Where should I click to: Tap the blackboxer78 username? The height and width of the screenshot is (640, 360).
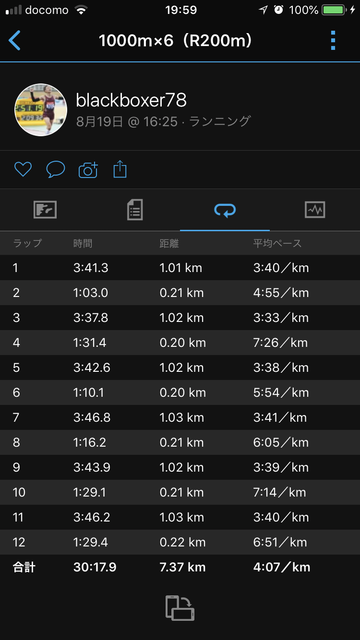tap(131, 100)
